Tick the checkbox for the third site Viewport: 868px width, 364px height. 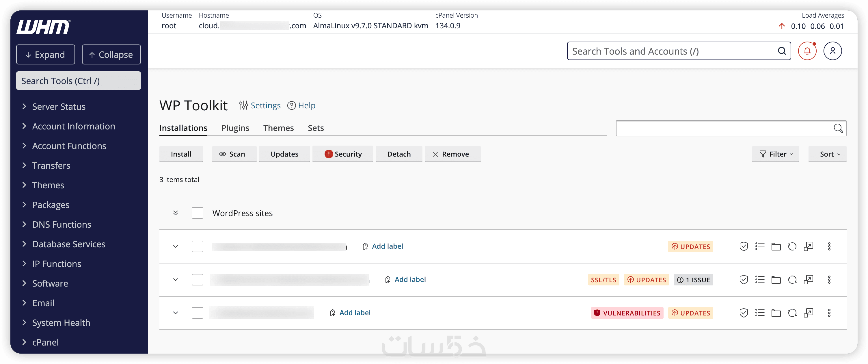(x=198, y=313)
